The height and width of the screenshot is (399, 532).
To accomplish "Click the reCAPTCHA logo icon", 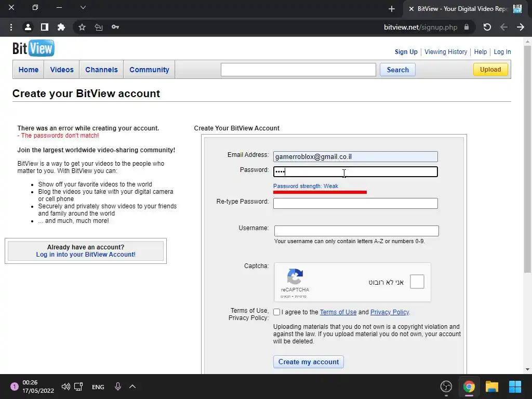I will pos(295,276).
